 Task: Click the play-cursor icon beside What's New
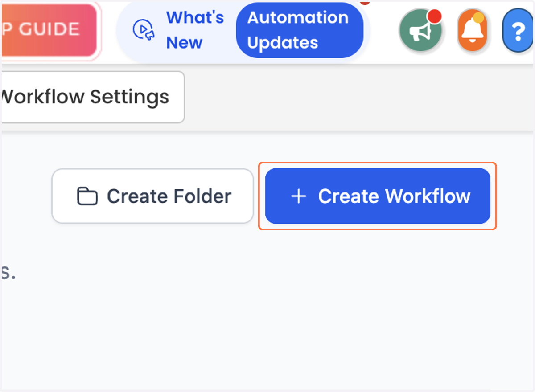coord(143,30)
